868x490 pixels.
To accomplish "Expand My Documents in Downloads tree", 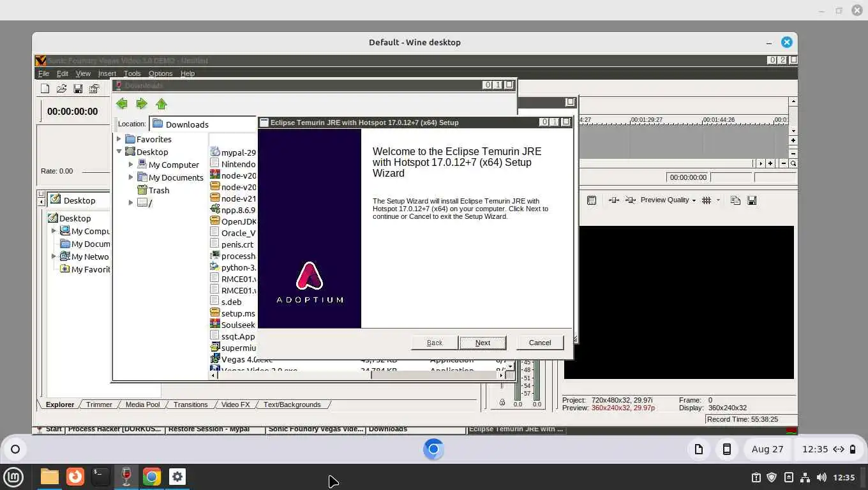I will 131,177.
